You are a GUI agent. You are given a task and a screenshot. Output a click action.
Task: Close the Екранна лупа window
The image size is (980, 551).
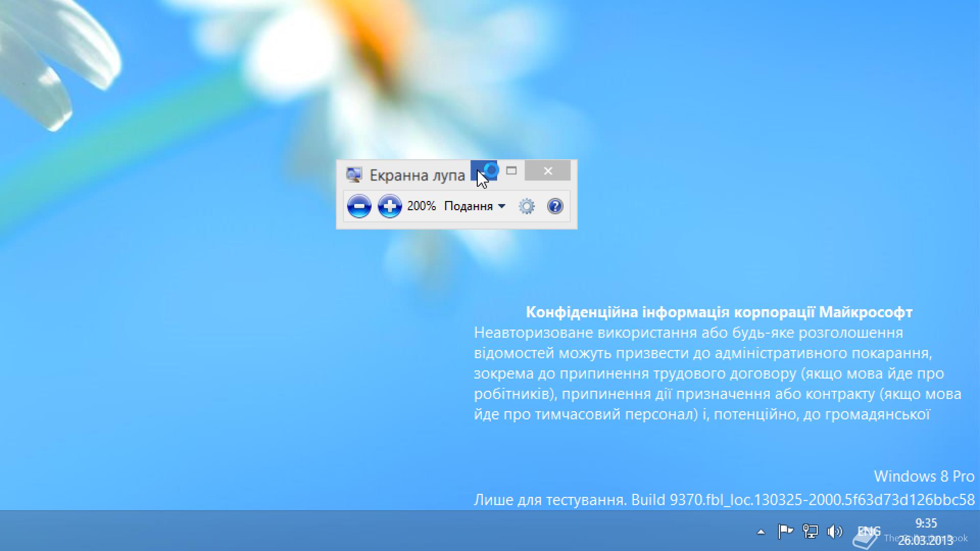(548, 170)
